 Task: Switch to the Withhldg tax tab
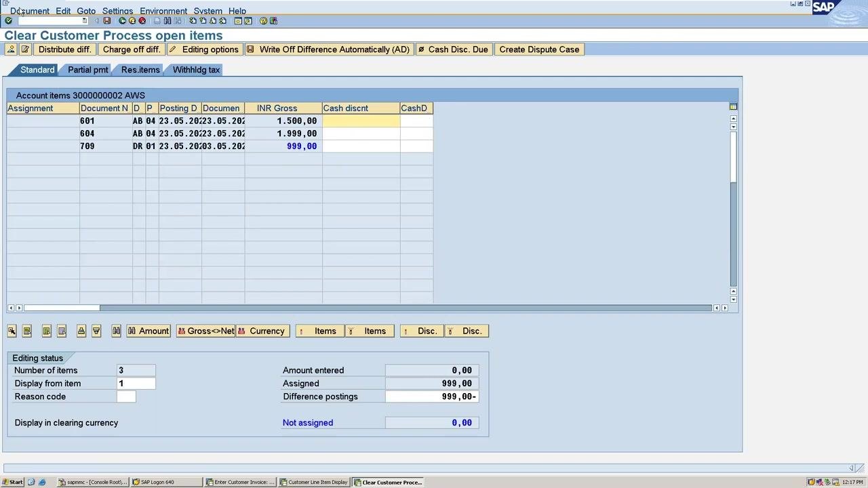(x=196, y=70)
